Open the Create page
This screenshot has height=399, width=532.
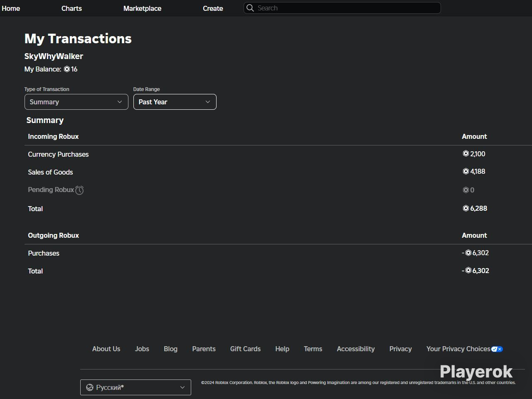pos(213,8)
